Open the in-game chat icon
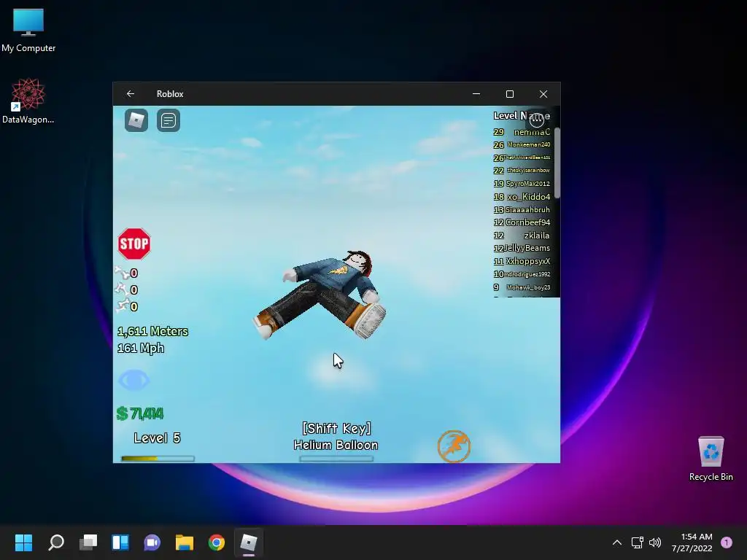747x560 pixels. 169,120
